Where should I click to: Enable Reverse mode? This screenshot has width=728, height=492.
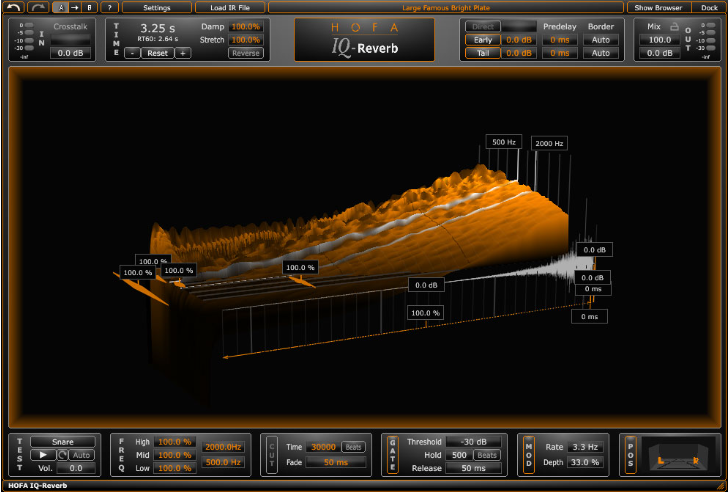point(245,53)
